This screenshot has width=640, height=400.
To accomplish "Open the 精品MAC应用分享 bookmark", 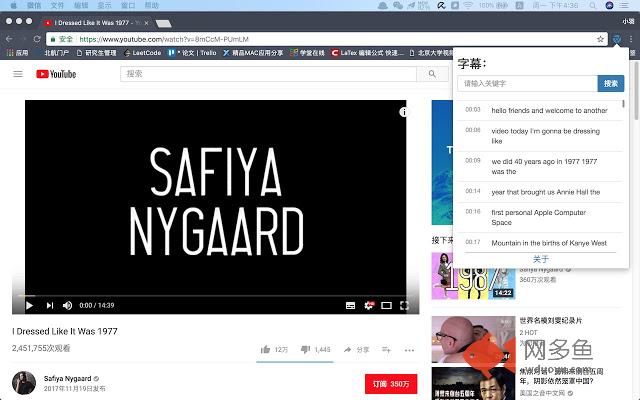I will (x=253, y=53).
